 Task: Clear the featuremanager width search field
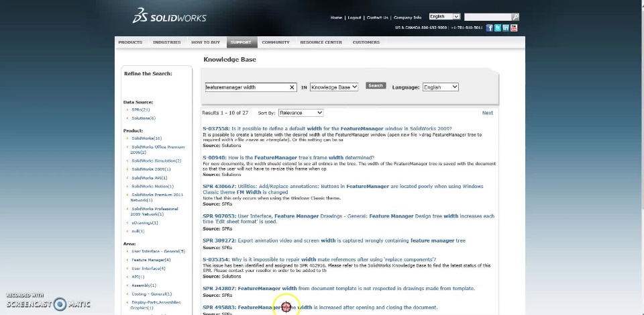pos(292,87)
